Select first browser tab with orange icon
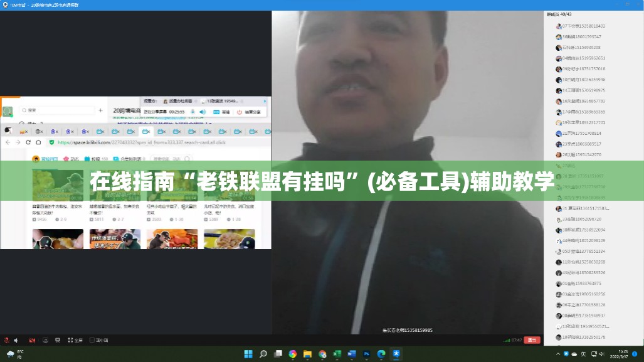 tap(24, 132)
